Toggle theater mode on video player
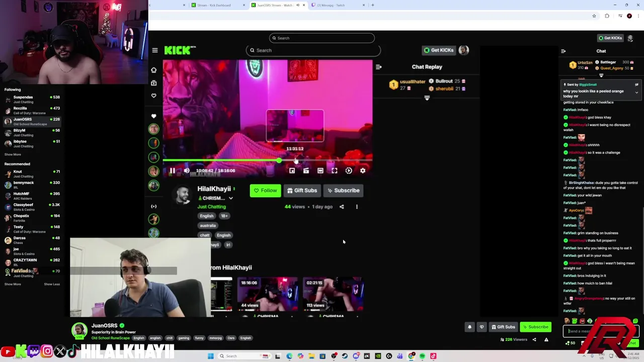 point(320,170)
